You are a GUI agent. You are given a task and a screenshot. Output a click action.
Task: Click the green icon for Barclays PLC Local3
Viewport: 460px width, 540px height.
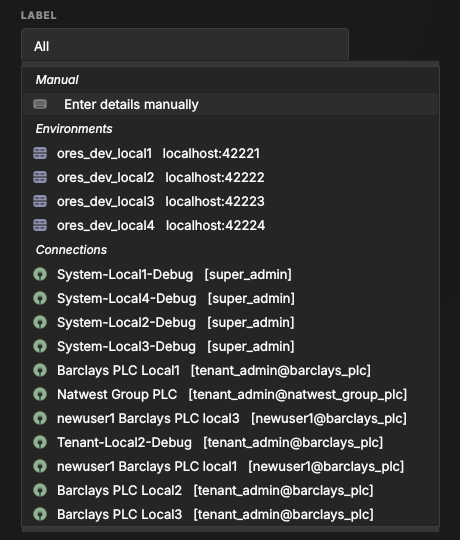(x=40, y=514)
